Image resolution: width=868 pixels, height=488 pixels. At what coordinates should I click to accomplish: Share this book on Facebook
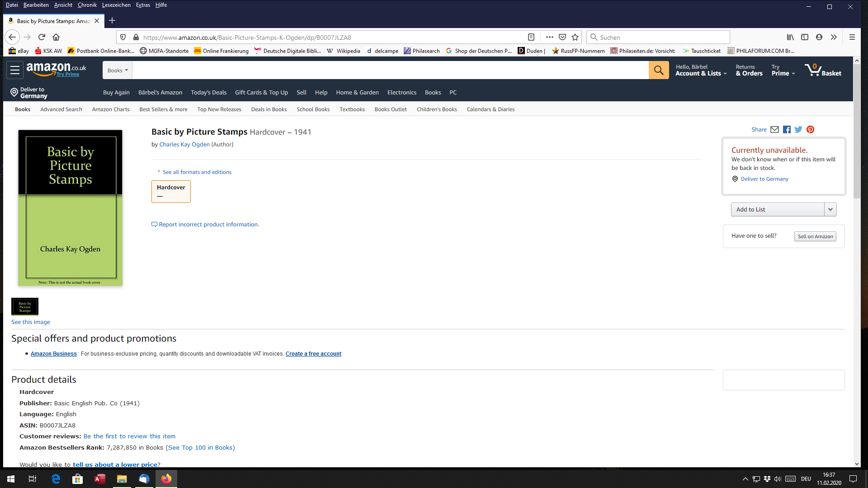tap(787, 130)
